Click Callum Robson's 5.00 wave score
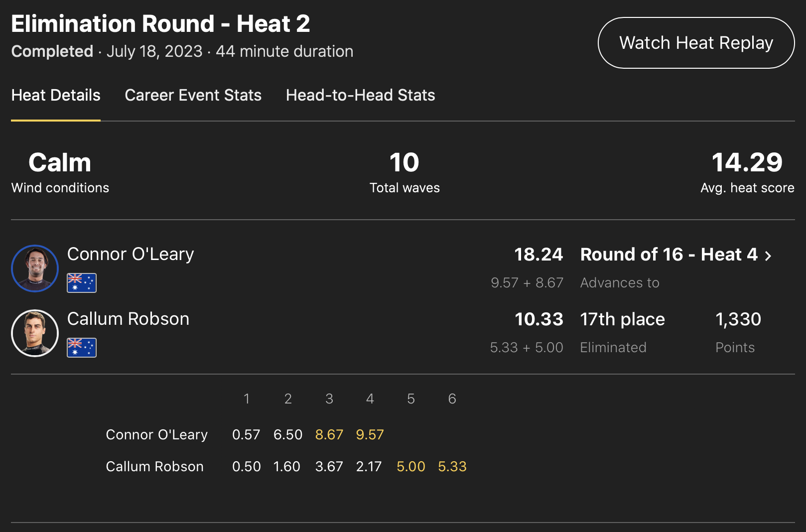Screen dimensions: 806x532 tap(410, 466)
